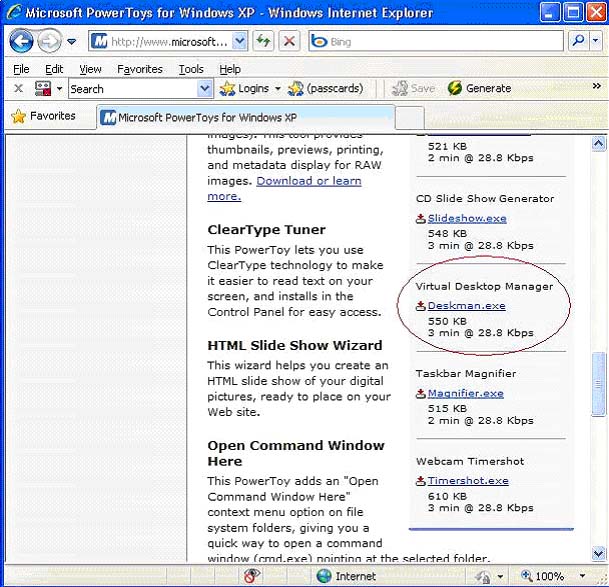The width and height of the screenshot is (609, 587).
Task: Click the Logins toolbar button
Action: (245, 89)
